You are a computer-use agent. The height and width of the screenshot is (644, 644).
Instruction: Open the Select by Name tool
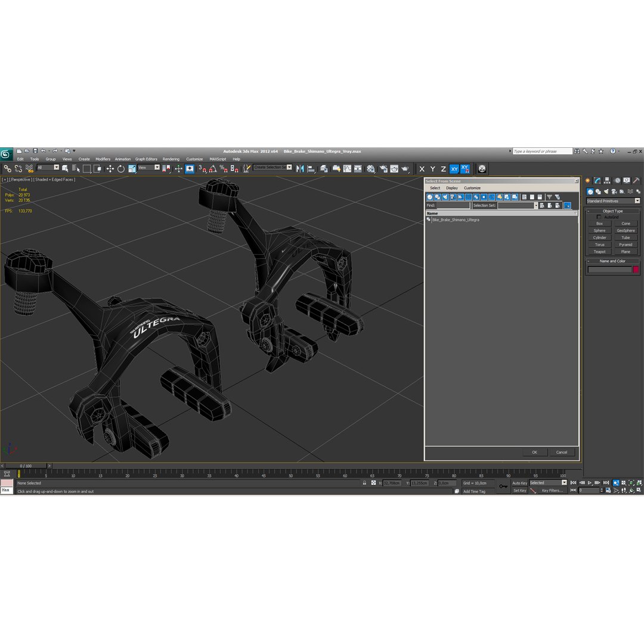click(x=76, y=169)
